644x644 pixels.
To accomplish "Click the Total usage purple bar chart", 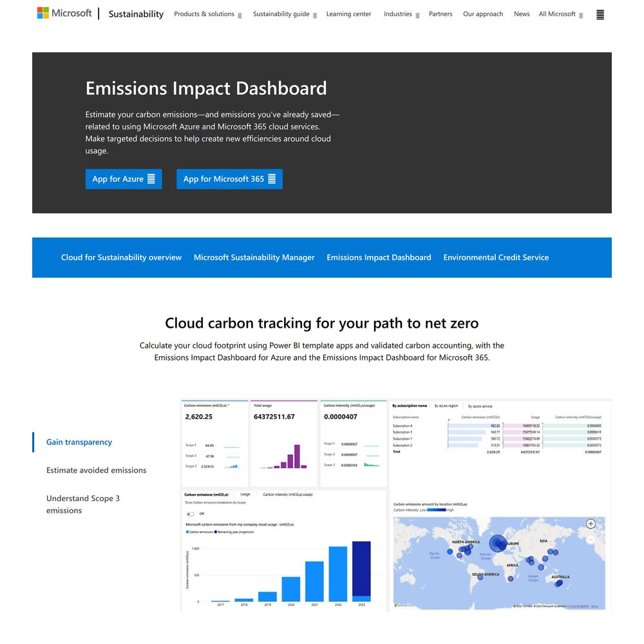I will [284, 457].
